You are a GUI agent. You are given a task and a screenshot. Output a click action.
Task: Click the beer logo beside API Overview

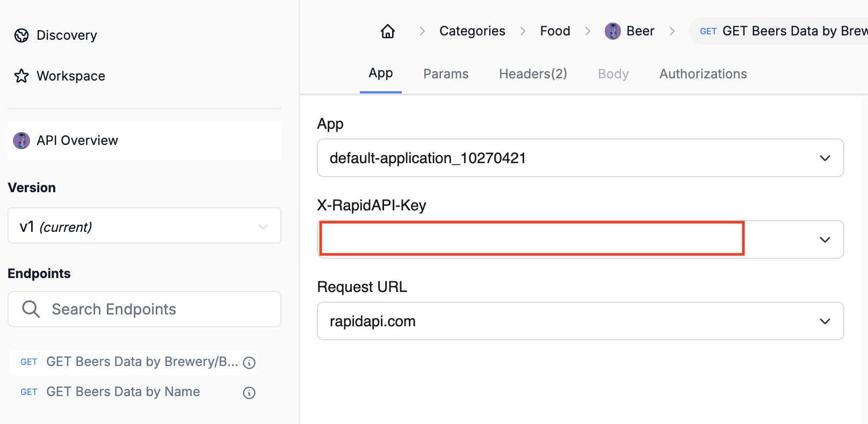click(x=21, y=141)
